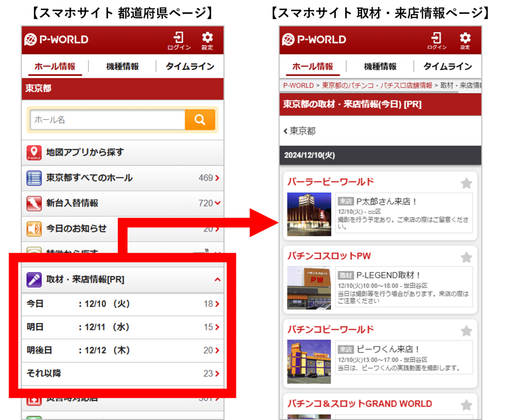Image resolution: width=509 pixels, height=420 pixels.
Task: Open login icon on 取材・来店情報 page header
Action: pos(437,41)
